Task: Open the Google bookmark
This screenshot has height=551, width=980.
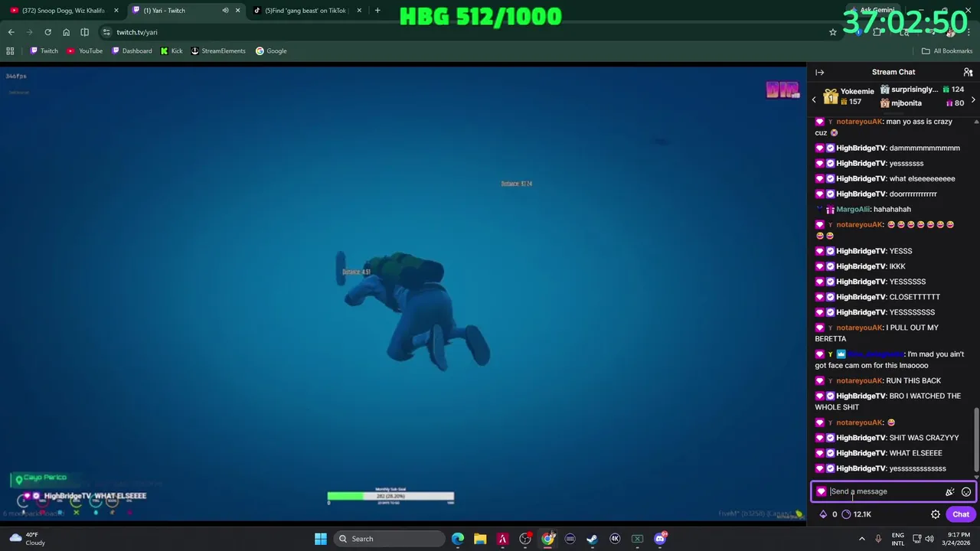Action: 271,51
